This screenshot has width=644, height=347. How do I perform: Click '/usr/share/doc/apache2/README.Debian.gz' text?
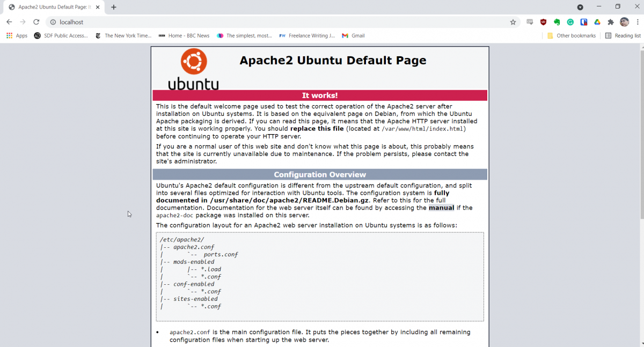[289, 200]
